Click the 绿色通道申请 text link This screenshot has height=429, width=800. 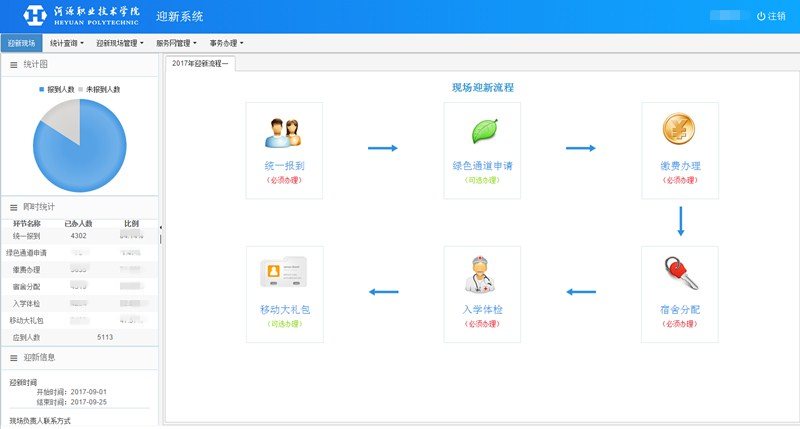click(x=483, y=166)
